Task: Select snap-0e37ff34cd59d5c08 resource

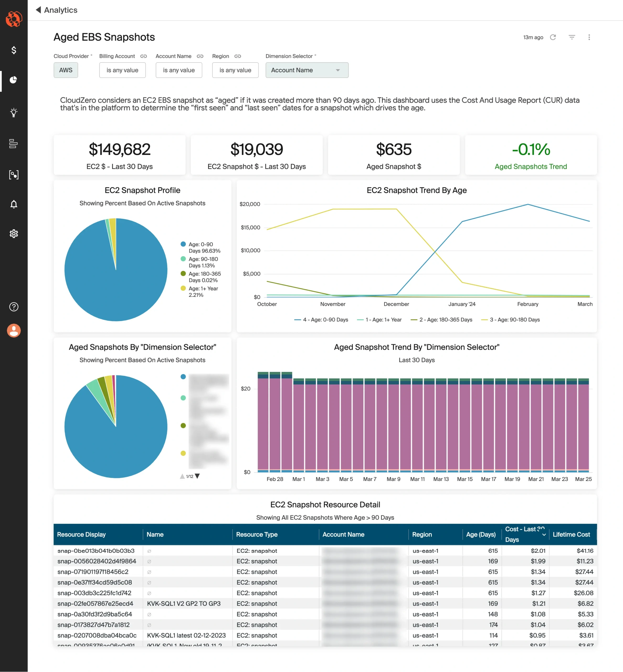Action: pos(95,582)
